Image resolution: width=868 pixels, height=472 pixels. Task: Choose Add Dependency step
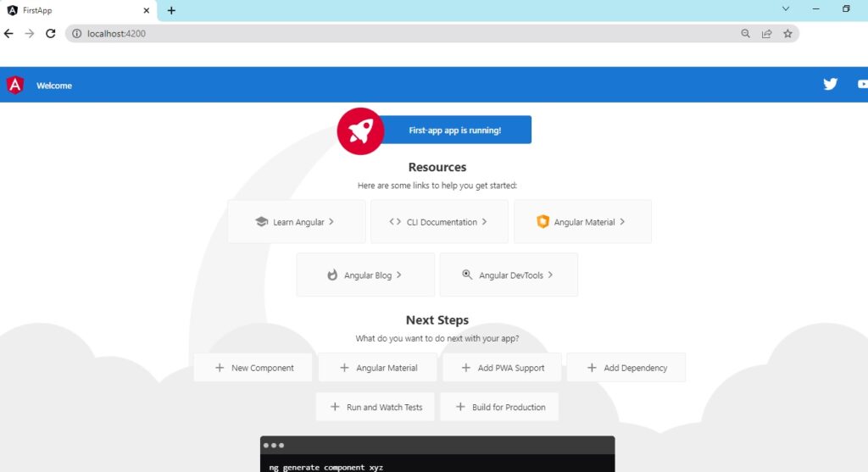pos(626,368)
